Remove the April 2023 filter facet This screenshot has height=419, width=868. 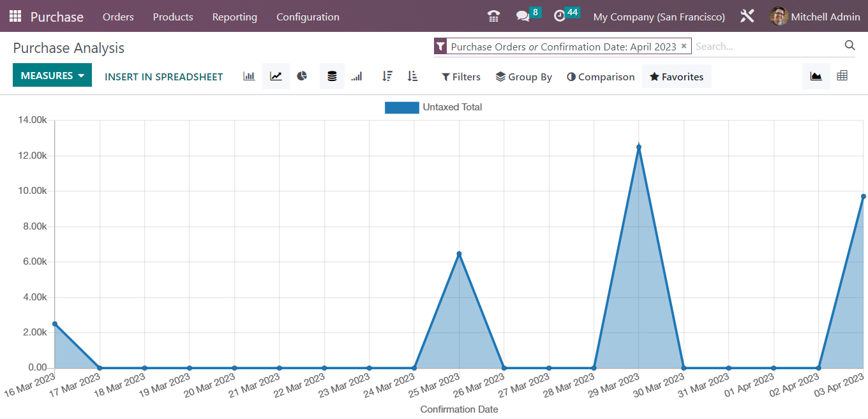(x=684, y=46)
